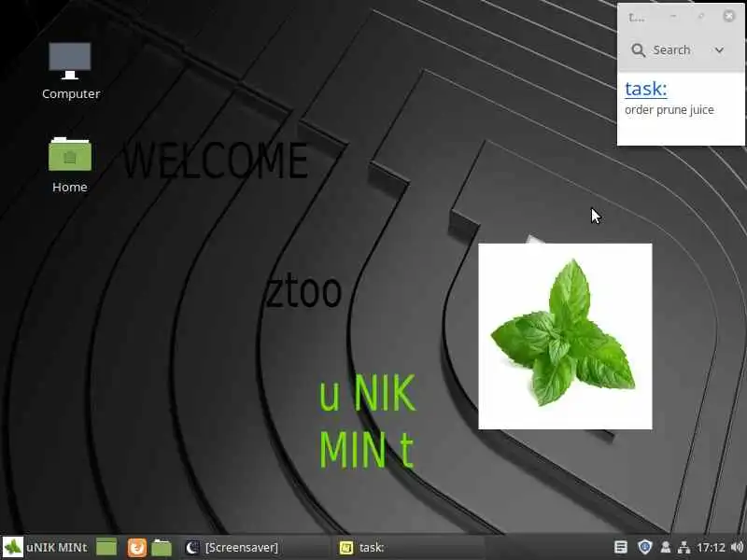Open the 17:12 clock calendar
Viewport: 747px width, 560px height.
(711, 548)
